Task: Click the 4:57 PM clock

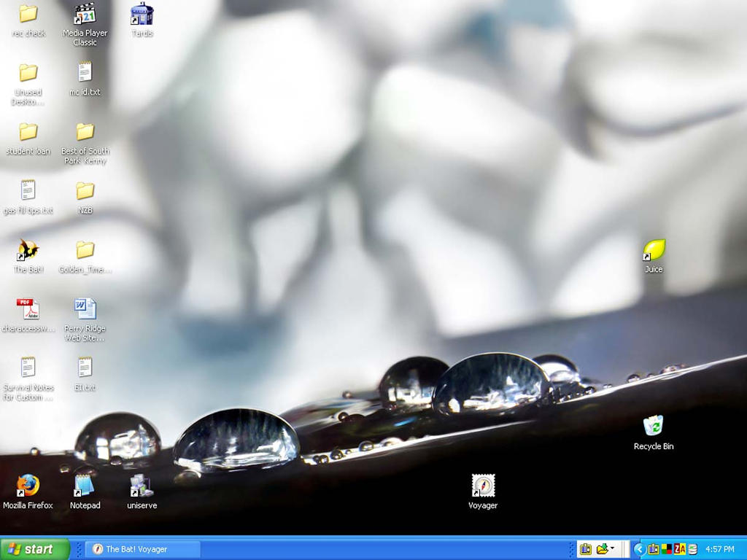Action: [720, 549]
